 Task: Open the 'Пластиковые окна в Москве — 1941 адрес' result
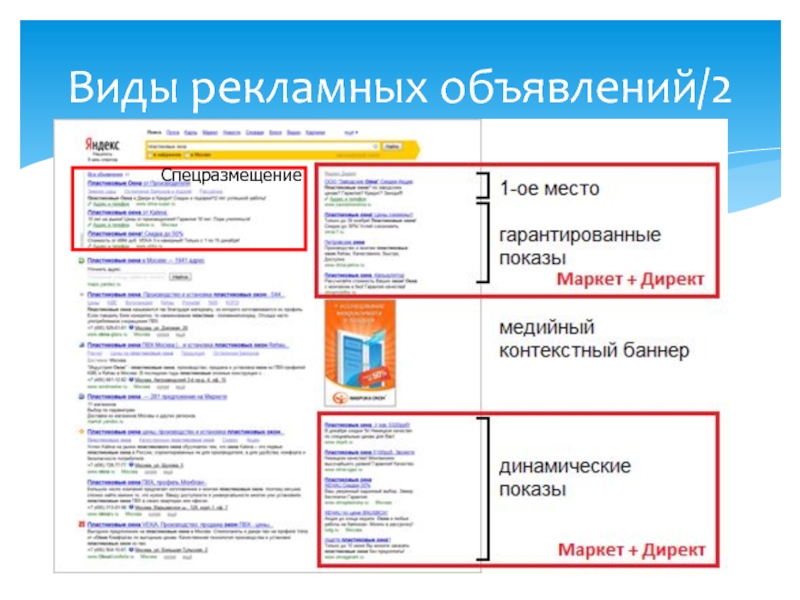(x=145, y=261)
